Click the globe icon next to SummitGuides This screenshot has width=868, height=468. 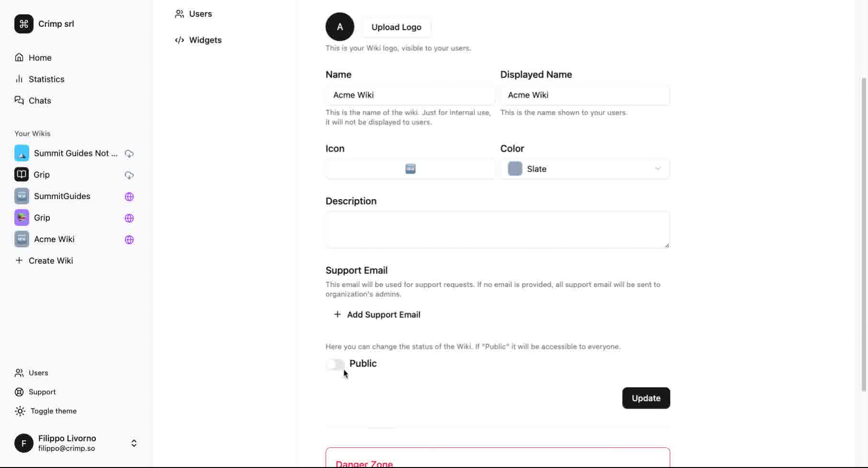129,197
